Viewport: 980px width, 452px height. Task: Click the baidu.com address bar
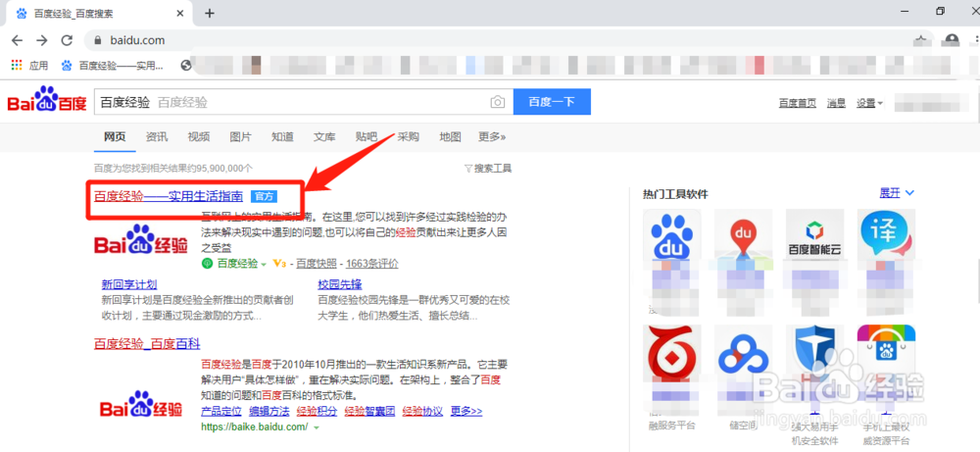[510, 40]
